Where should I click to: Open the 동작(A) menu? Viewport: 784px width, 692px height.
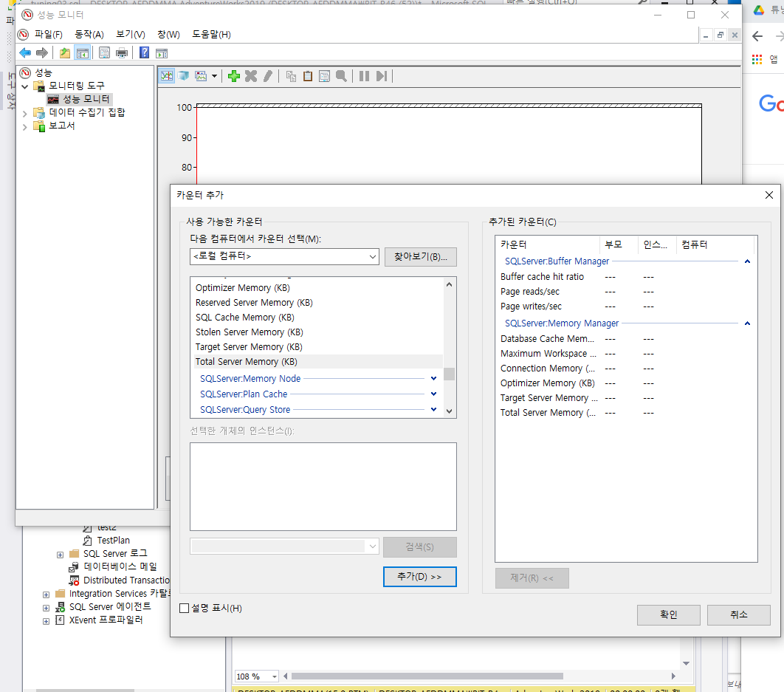pos(89,35)
